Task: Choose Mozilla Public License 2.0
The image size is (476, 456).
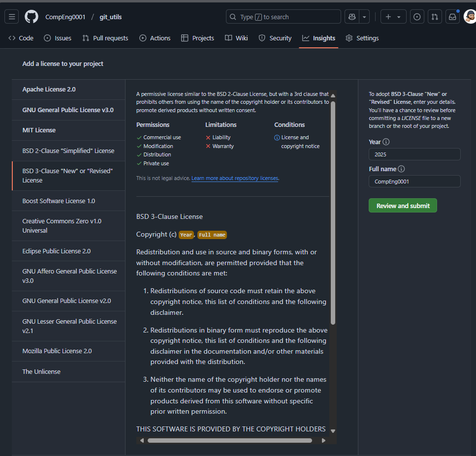Action: [68, 351]
